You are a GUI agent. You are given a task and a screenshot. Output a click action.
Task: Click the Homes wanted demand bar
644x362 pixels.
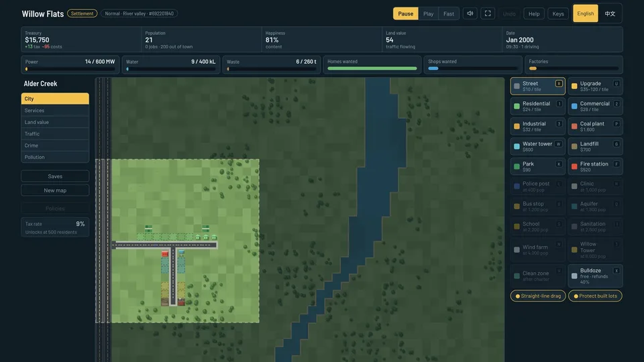(x=372, y=65)
